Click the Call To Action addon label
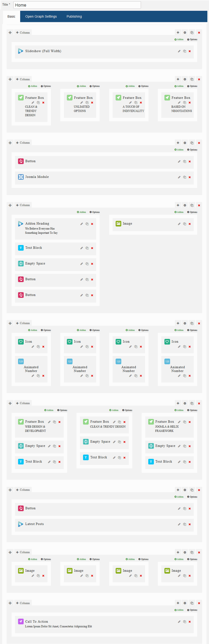 pos(36,622)
